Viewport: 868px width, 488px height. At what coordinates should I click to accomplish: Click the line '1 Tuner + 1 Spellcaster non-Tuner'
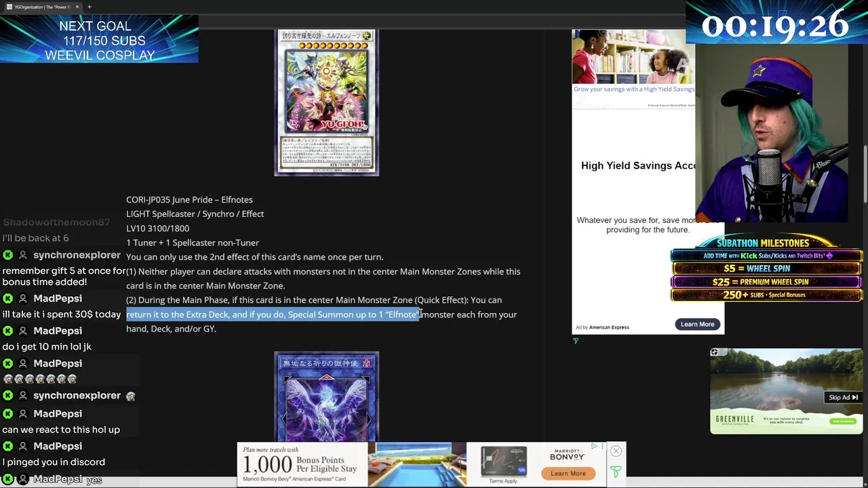coord(193,243)
